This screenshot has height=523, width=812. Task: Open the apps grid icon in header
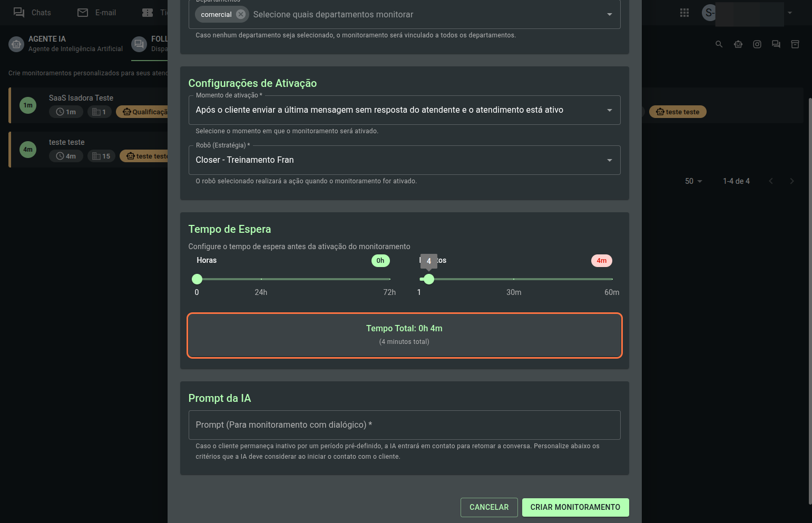pos(684,13)
